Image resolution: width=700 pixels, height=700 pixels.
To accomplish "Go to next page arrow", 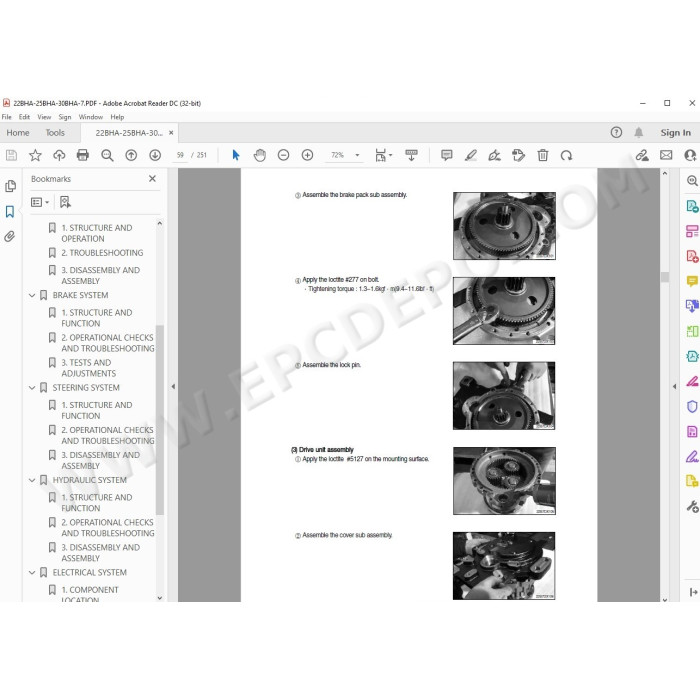I will point(155,155).
